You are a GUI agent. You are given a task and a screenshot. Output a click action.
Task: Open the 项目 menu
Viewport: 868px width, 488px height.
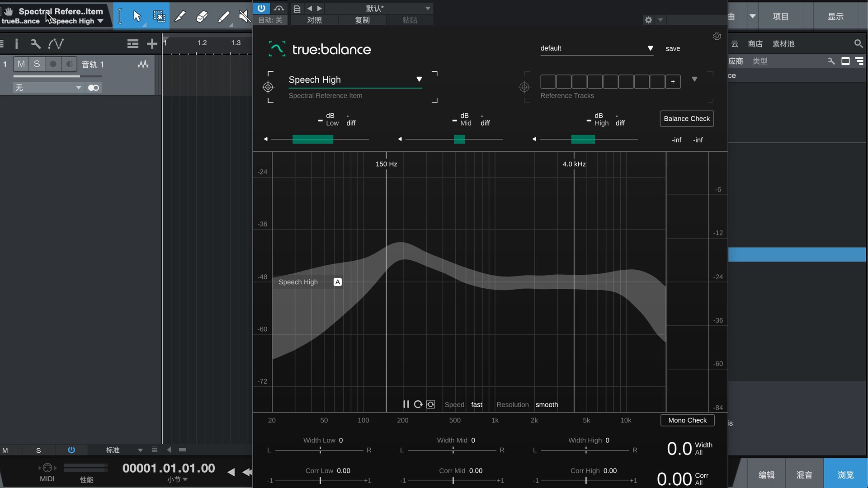pyautogui.click(x=780, y=17)
